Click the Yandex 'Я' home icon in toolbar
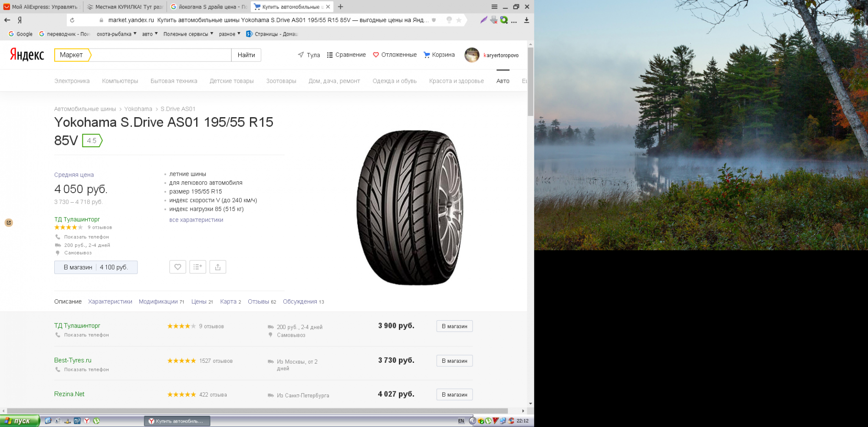Image resolution: width=868 pixels, height=427 pixels. coord(20,20)
